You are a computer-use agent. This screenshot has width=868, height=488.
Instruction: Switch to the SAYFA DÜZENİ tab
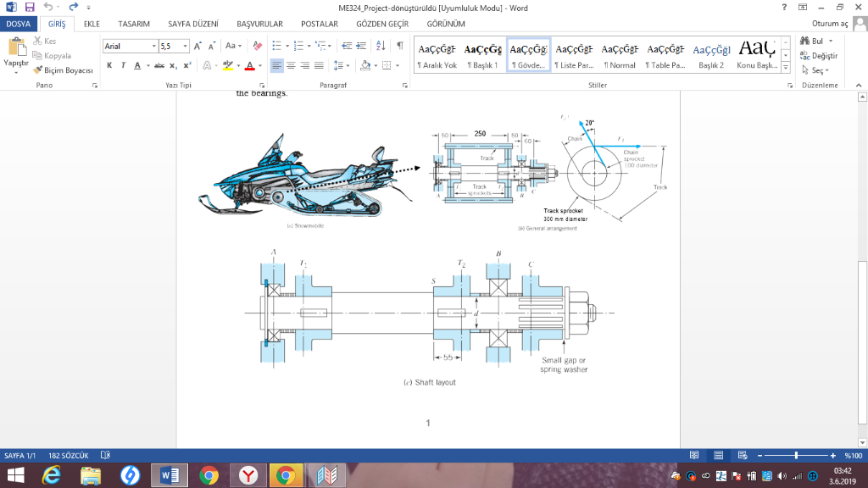193,24
